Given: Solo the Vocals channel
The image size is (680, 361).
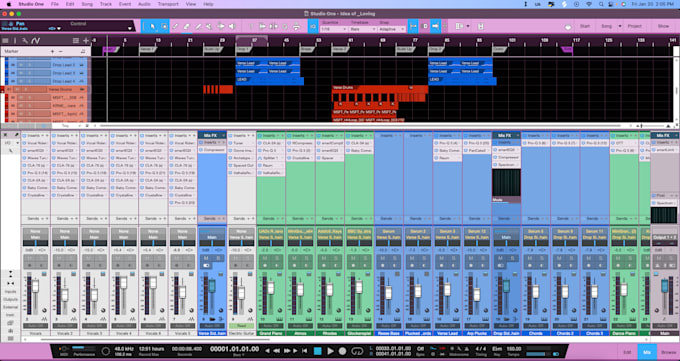Looking at the screenshot, I should coord(42,258).
